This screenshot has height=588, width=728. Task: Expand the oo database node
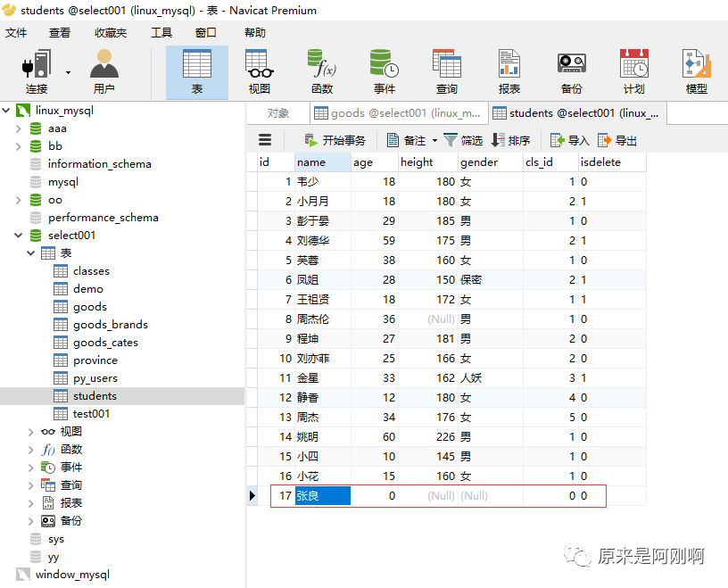tap(19, 200)
